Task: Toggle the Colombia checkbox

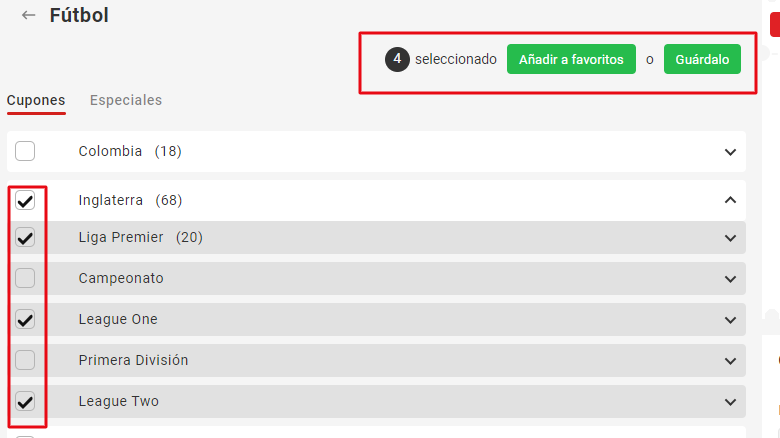Action: (x=25, y=151)
